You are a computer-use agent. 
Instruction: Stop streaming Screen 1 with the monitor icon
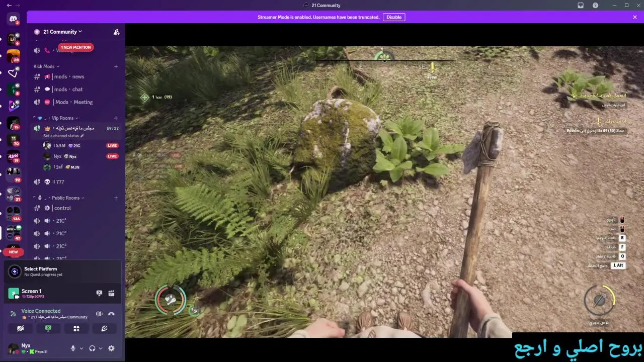pos(99,293)
